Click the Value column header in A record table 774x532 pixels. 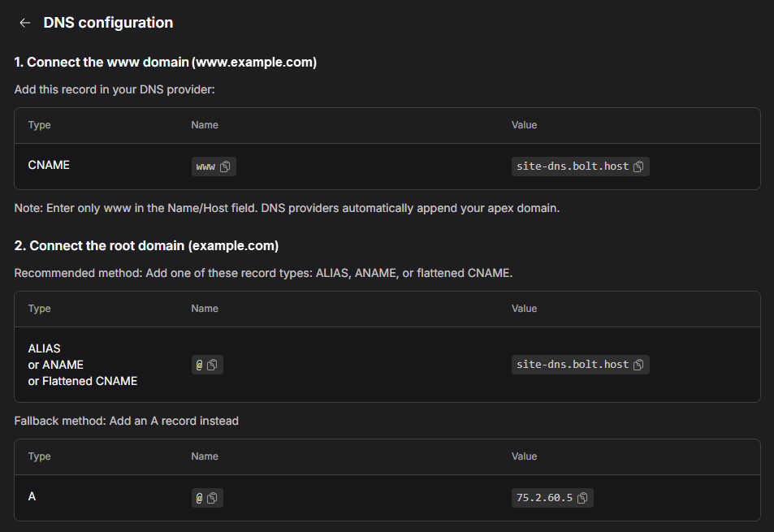[x=524, y=456]
